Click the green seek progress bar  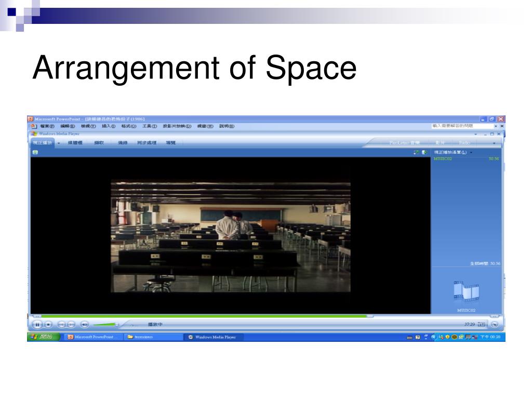point(204,316)
